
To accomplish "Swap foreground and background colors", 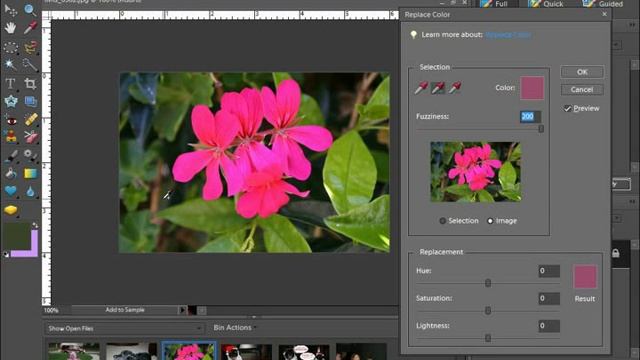I will point(35,225).
